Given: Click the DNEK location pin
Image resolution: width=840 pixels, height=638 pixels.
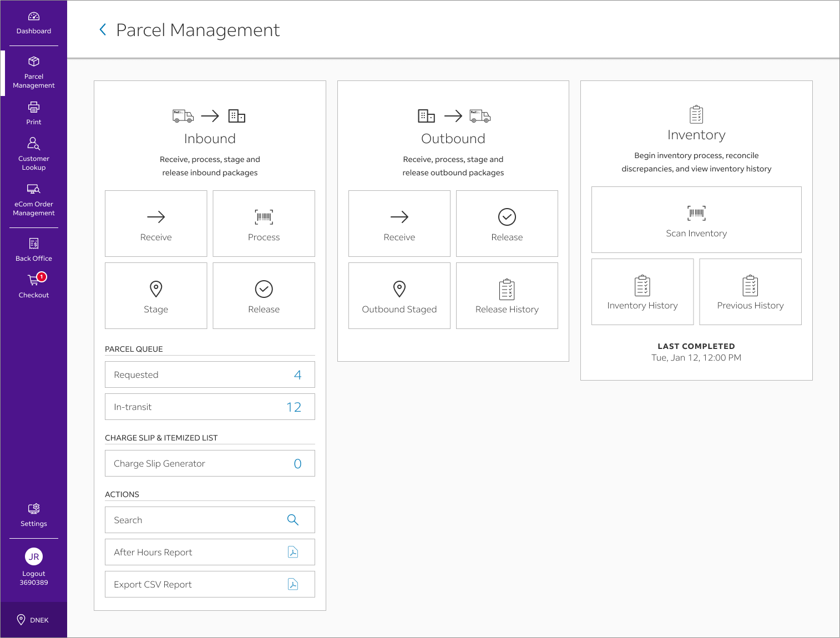Looking at the screenshot, I should tap(21, 620).
